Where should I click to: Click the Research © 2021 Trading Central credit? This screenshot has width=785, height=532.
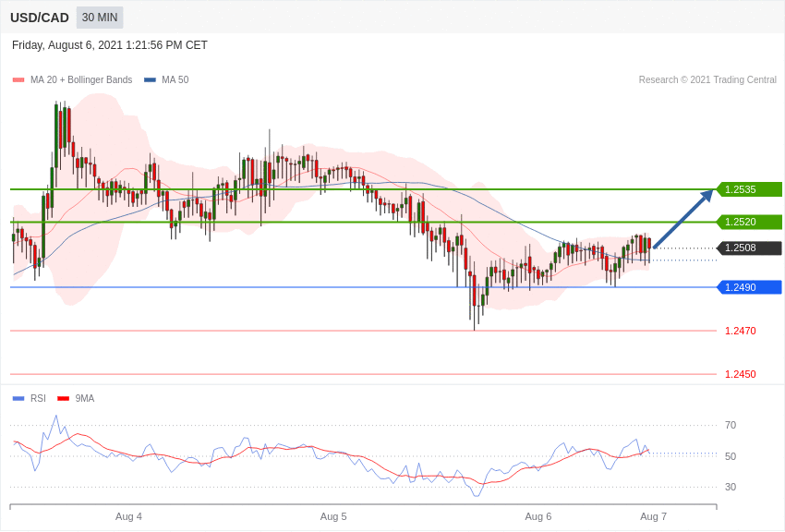[707, 79]
